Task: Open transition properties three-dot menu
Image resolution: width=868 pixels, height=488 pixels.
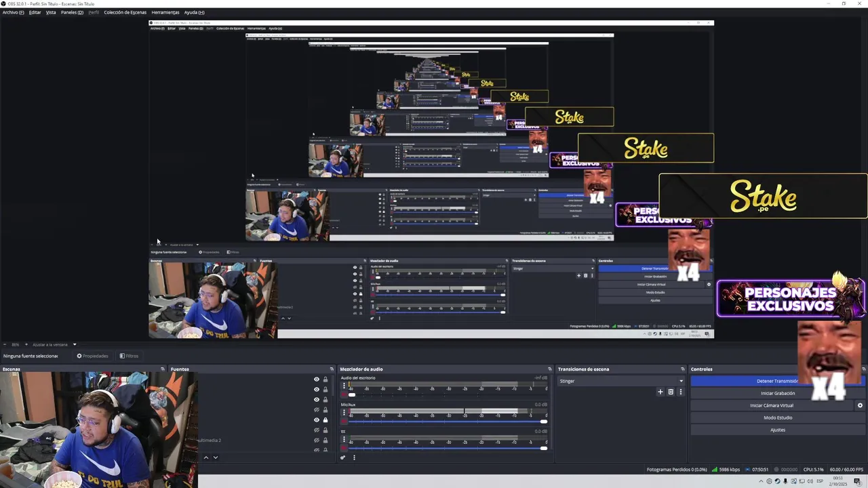Action: tap(680, 392)
